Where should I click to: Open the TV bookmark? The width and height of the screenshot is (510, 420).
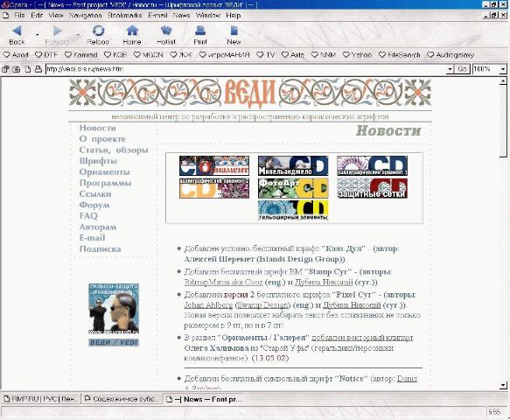tap(266, 55)
